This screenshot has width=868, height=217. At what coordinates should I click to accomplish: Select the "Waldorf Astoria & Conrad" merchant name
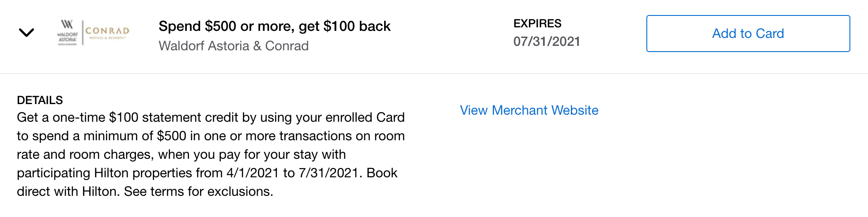(x=234, y=46)
